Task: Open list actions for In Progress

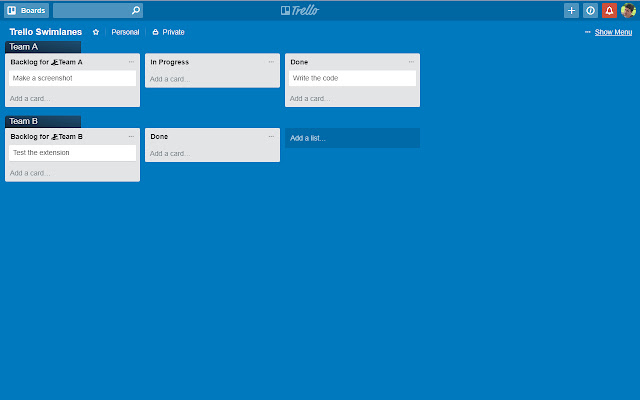Action: click(x=271, y=62)
